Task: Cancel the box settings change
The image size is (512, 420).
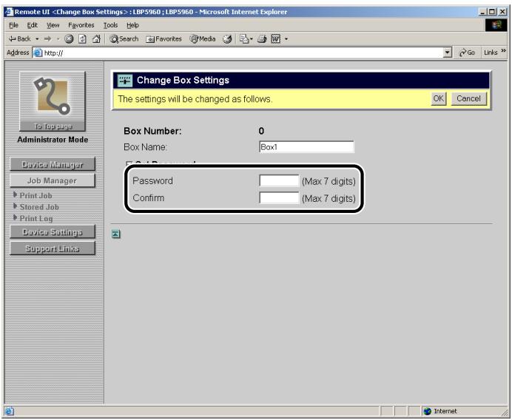Action: point(468,98)
